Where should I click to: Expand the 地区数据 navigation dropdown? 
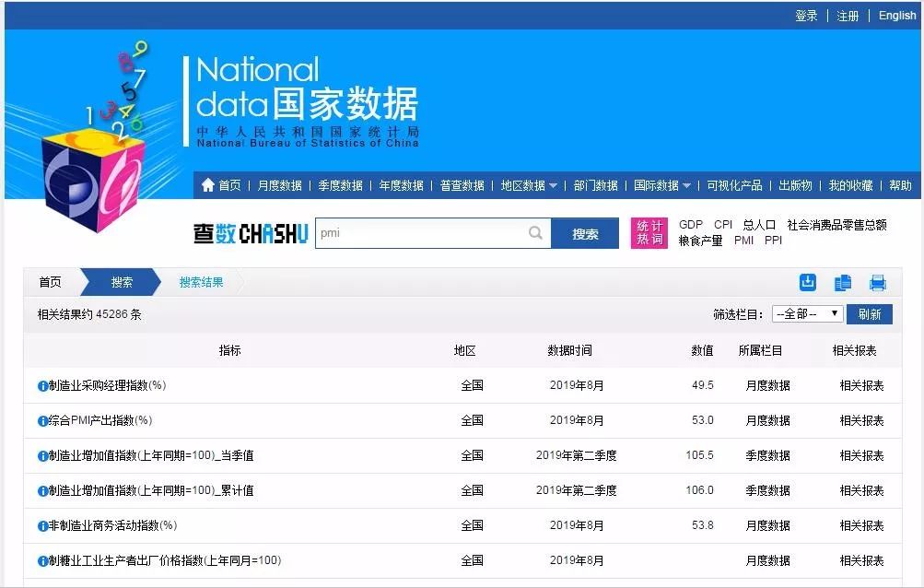[x=527, y=183]
